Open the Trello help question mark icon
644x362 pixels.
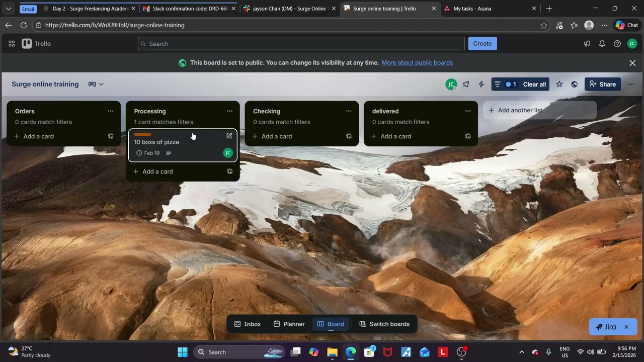coord(617,44)
